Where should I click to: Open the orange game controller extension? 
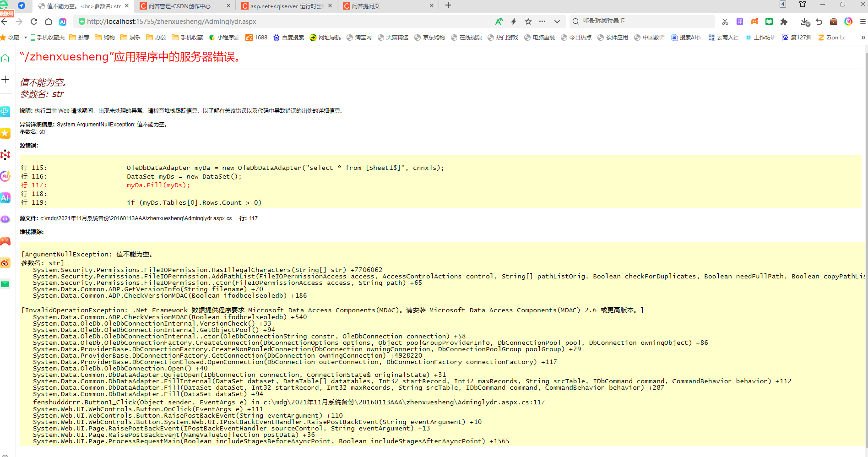point(754,22)
